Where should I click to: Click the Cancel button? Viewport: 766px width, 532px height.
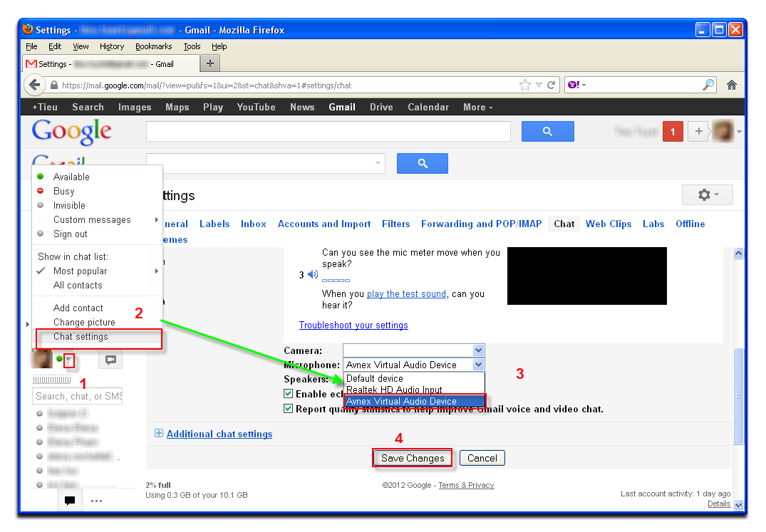pos(482,458)
